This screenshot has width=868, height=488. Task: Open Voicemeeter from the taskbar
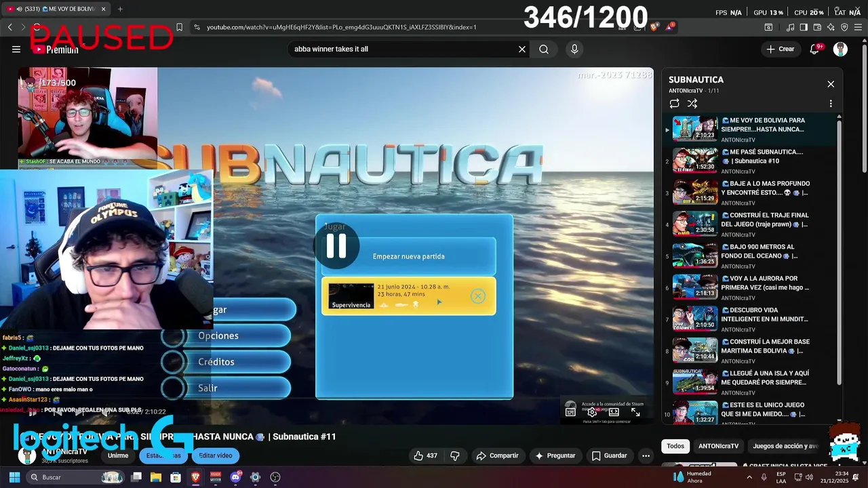(x=216, y=477)
